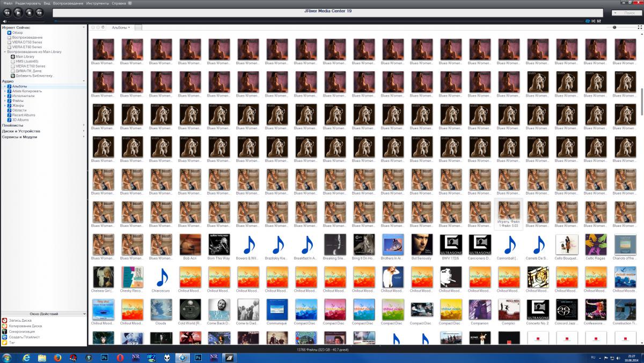Click the Тег action
Viewport: 644px width, 363px height.
[x=9, y=342]
